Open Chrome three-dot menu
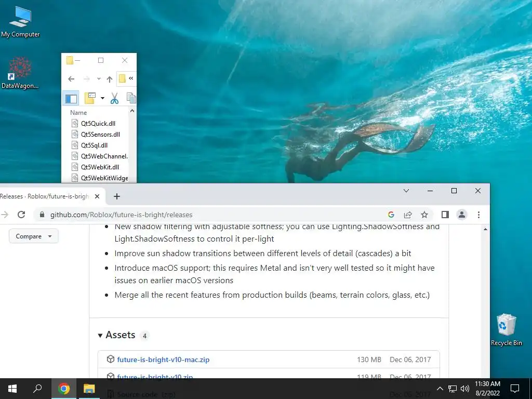The width and height of the screenshot is (532, 399). pos(478,215)
